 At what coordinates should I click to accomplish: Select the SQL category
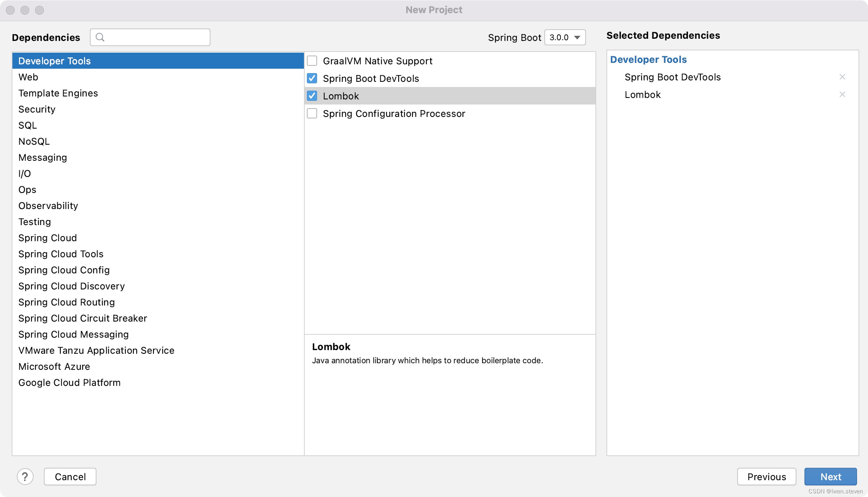[158, 125]
